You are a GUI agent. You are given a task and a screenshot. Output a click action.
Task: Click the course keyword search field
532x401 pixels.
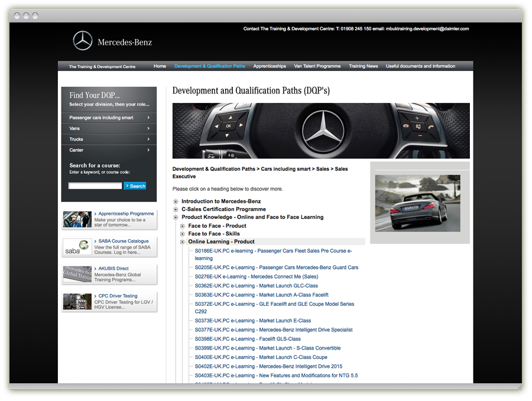pos(95,186)
